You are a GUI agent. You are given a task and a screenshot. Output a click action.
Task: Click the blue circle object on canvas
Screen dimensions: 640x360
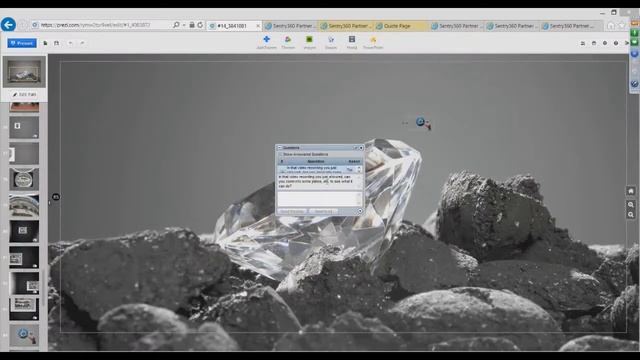point(420,122)
